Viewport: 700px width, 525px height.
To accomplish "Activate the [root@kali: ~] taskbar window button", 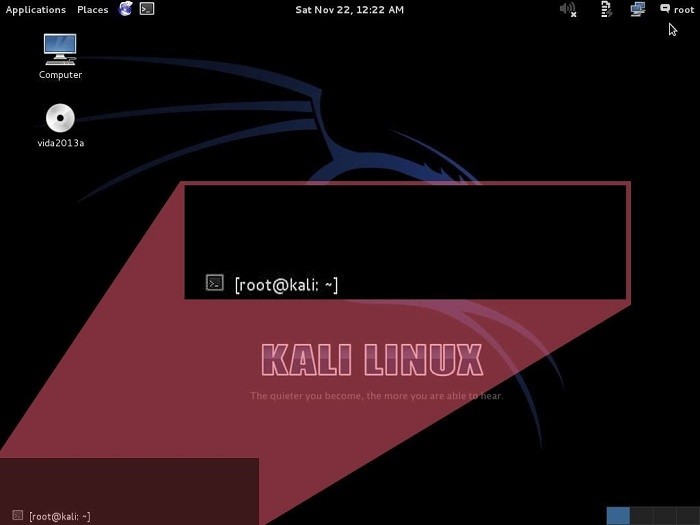I will [x=51, y=516].
